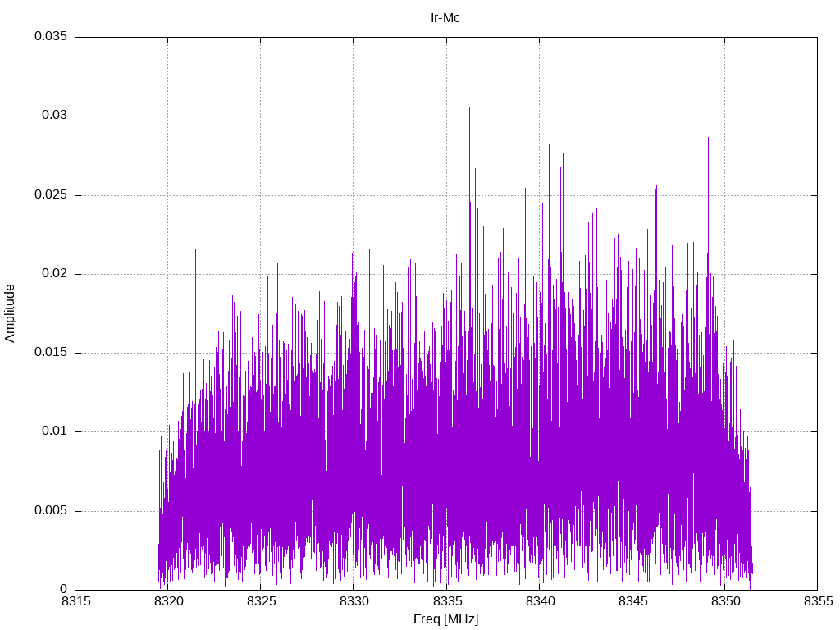Click the y-axis tick label 0.02
This screenshot has width=840, height=630.
55,273
